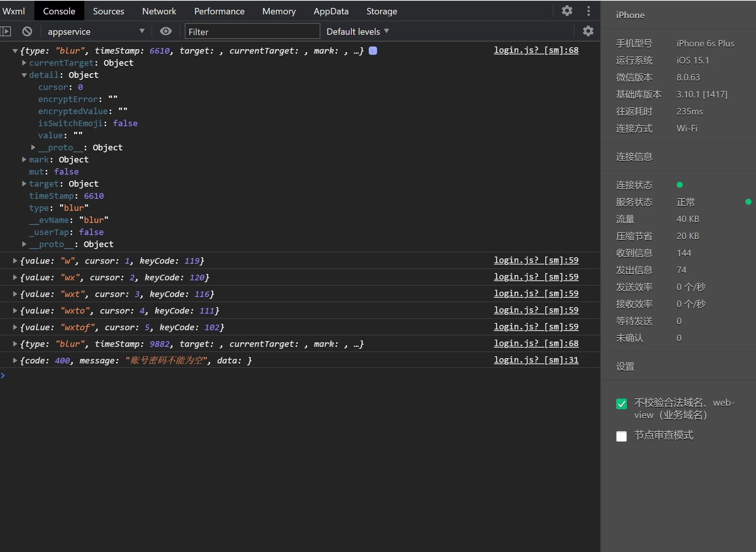
Task: Open console settings gear icon
Action: [x=588, y=31]
